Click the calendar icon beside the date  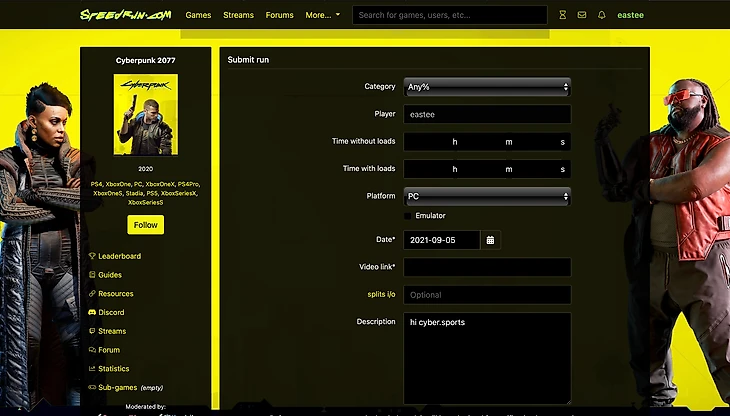point(490,240)
